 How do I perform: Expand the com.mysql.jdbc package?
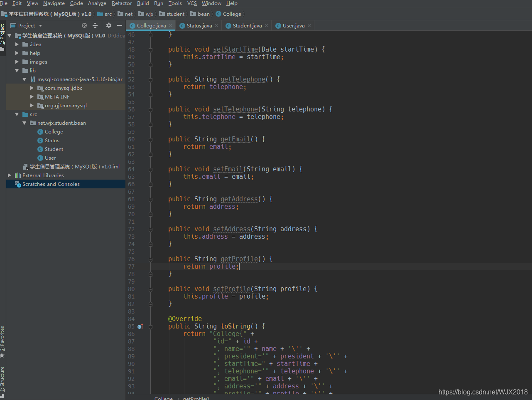[x=32, y=88]
